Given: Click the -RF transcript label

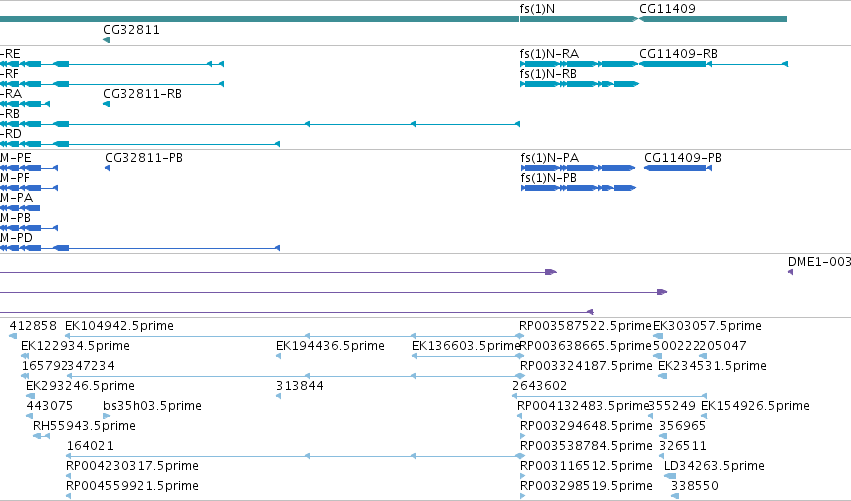Looking at the screenshot, I should click(x=9, y=74).
